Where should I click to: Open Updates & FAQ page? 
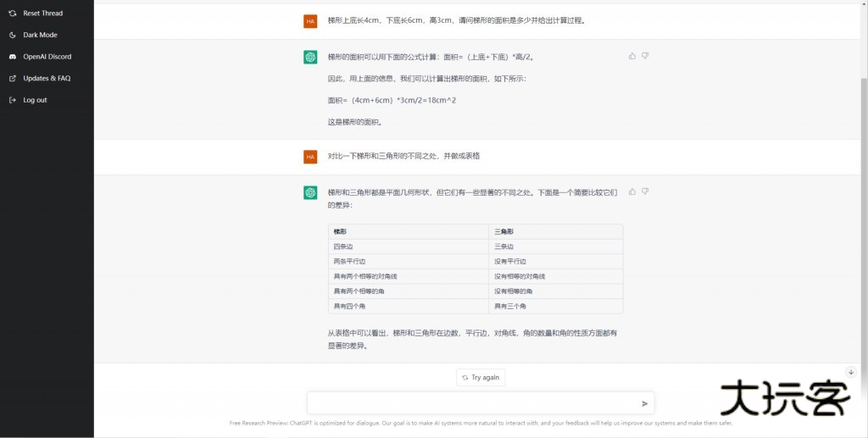[47, 78]
